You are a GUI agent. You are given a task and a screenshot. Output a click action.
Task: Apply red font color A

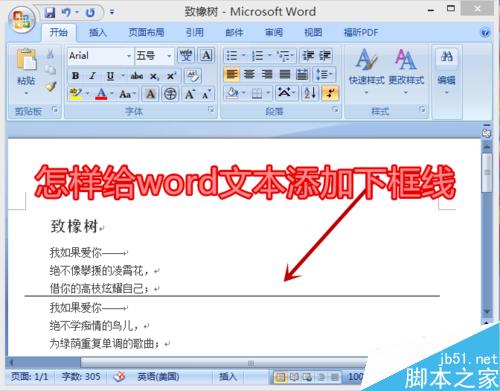click(101, 94)
